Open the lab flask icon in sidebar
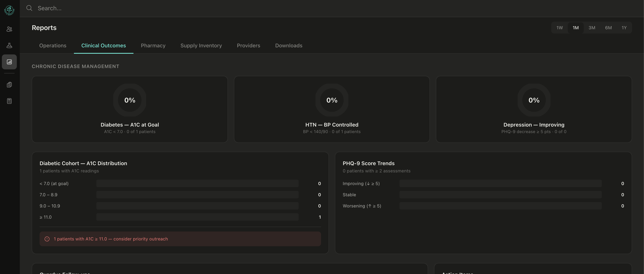 [9, 45]
